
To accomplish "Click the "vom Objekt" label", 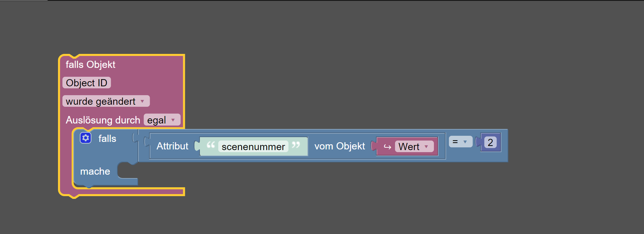I will [x=339, y=146].
